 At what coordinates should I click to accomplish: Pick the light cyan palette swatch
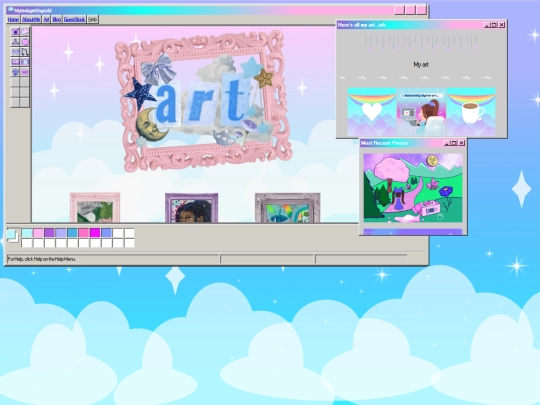coord(27,233)
